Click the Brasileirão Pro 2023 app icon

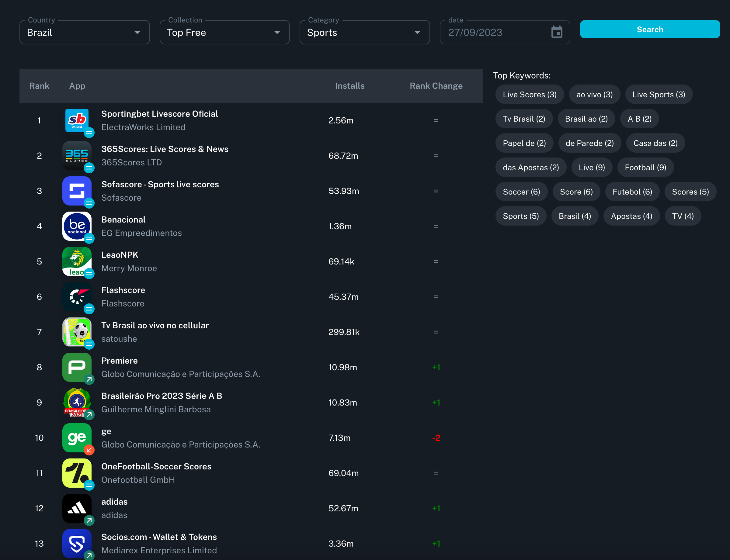(x=77, y=403)
